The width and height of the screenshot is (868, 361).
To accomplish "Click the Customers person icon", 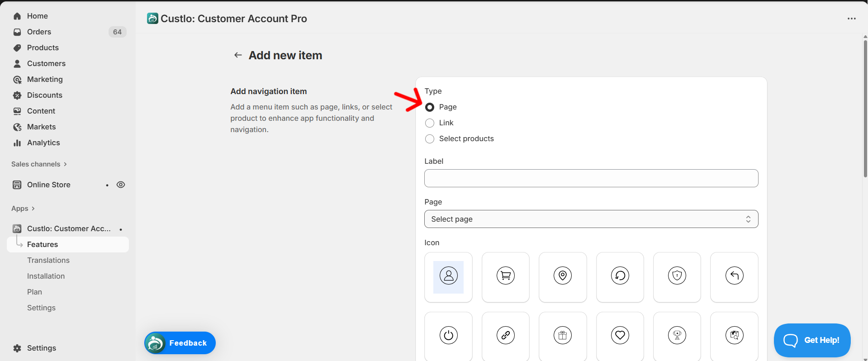I will 17,64.
